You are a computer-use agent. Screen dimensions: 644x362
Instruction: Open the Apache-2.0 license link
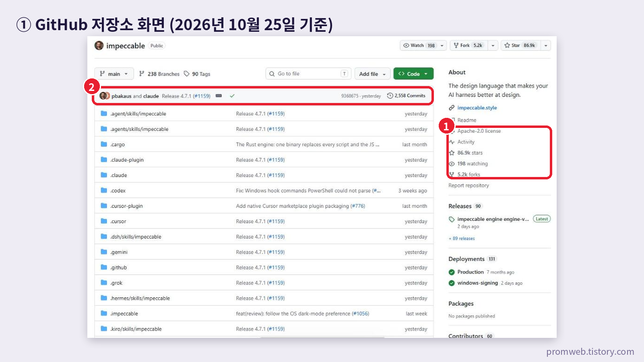(x=479, y=131)
